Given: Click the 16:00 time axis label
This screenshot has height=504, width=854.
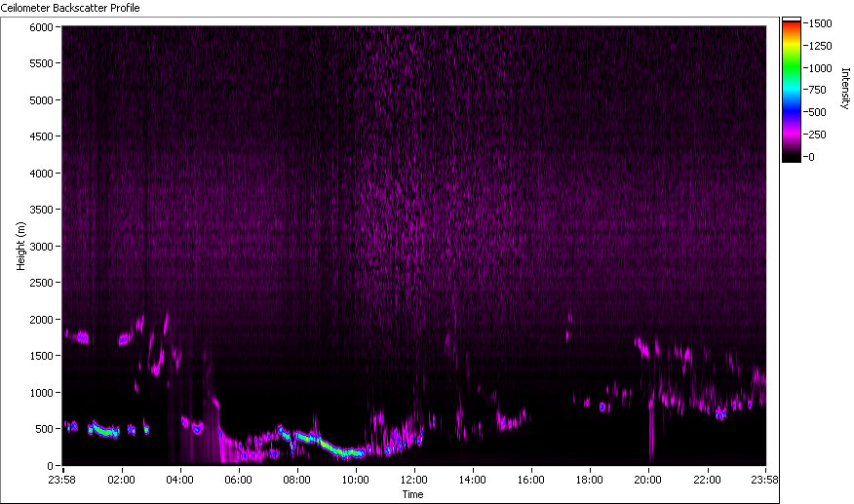Looking at the screenshot, I should tap(531, 480).
